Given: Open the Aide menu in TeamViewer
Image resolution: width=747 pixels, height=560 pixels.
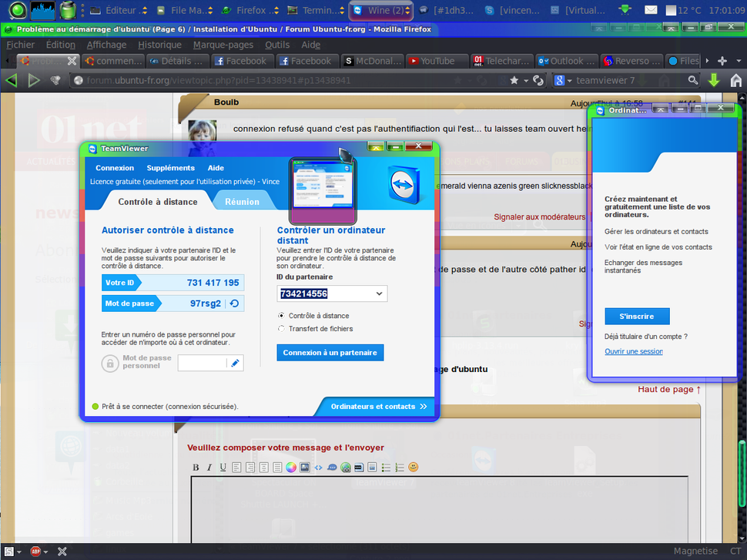Looking at the screenshot, I should pyautogui.click(x=216, y=168).
